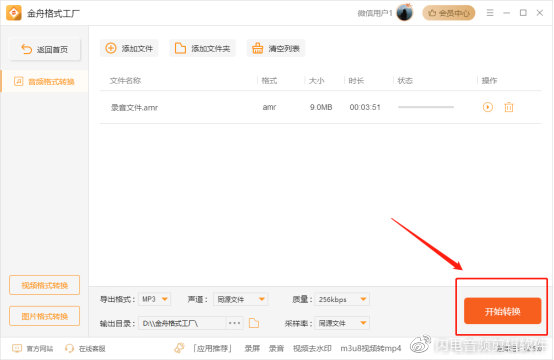Viewport: 554px width, 360px height.
Task: Select the 音频格式转换 sidebar tab
Action: (x=45, y=82)
